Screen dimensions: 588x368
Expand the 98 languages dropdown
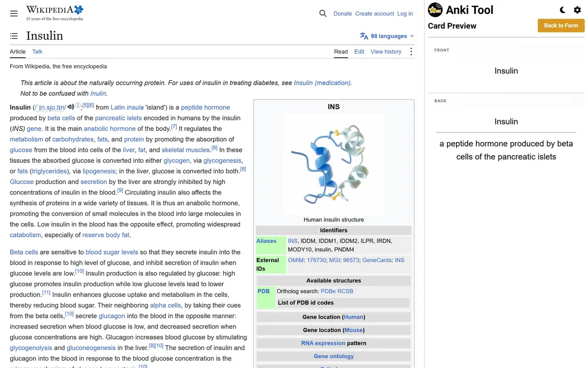point(387,36)
